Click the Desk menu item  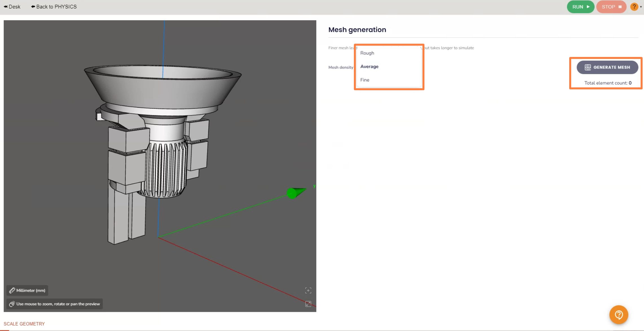click(12, 6)
